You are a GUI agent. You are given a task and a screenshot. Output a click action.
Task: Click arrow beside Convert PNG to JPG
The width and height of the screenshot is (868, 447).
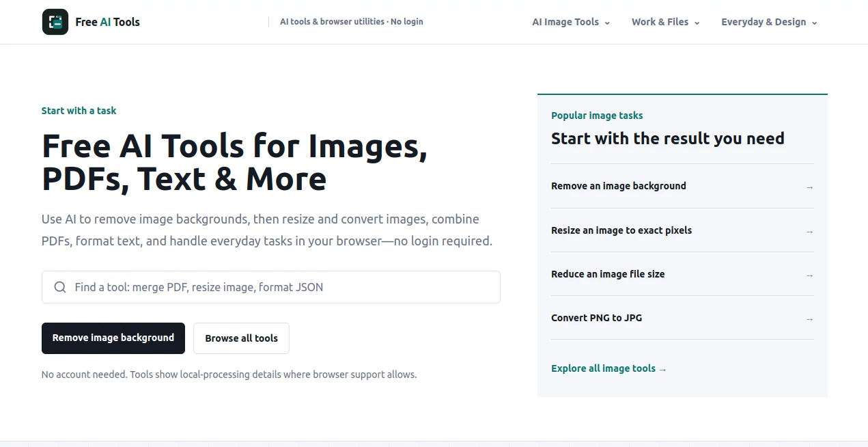[809, 319]
